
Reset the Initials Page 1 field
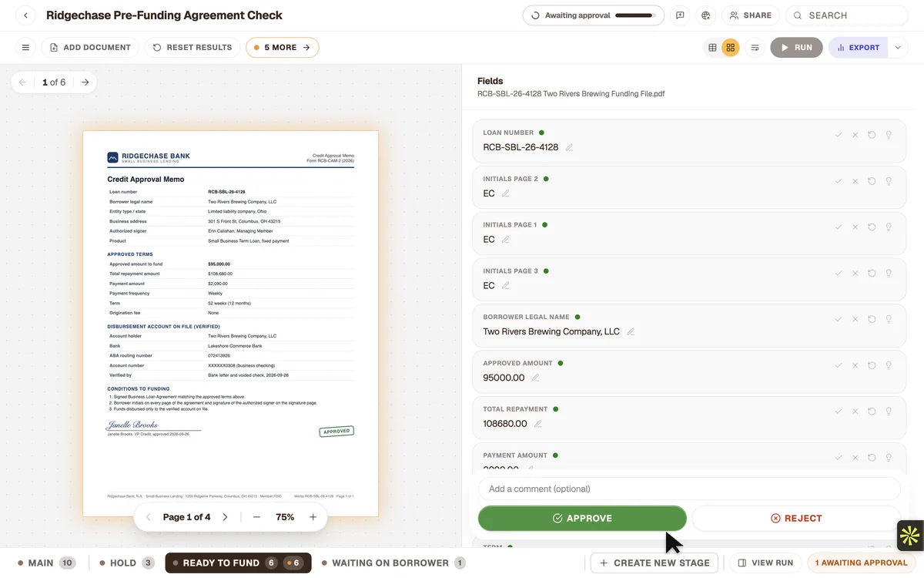point(872,227)
